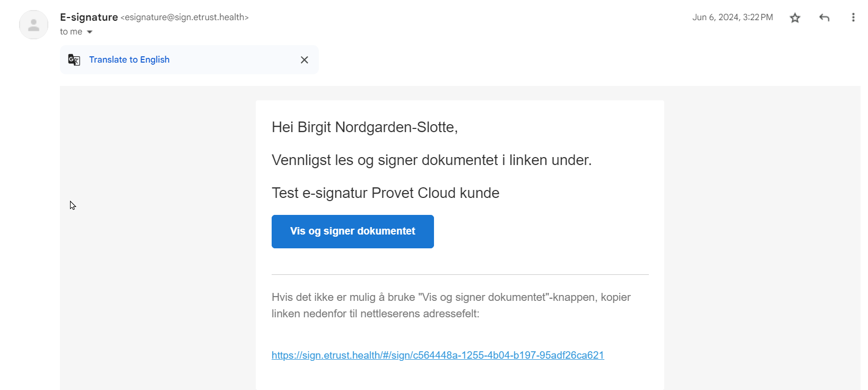Star this email from E-signature
This screenshot has height=390, width=868.
pyautogui.click(x=795, y=18)
